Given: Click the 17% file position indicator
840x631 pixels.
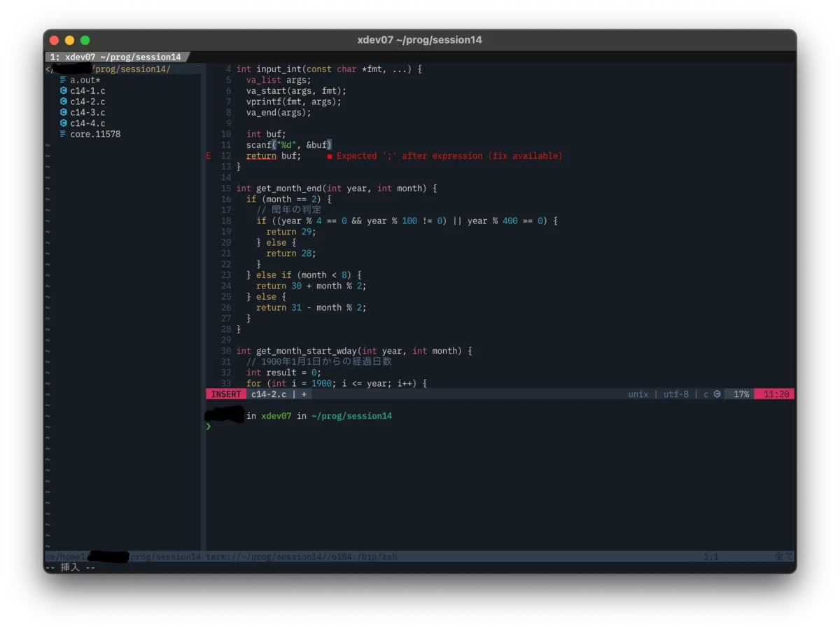Looking at the screenshot, I should [741, 394].
